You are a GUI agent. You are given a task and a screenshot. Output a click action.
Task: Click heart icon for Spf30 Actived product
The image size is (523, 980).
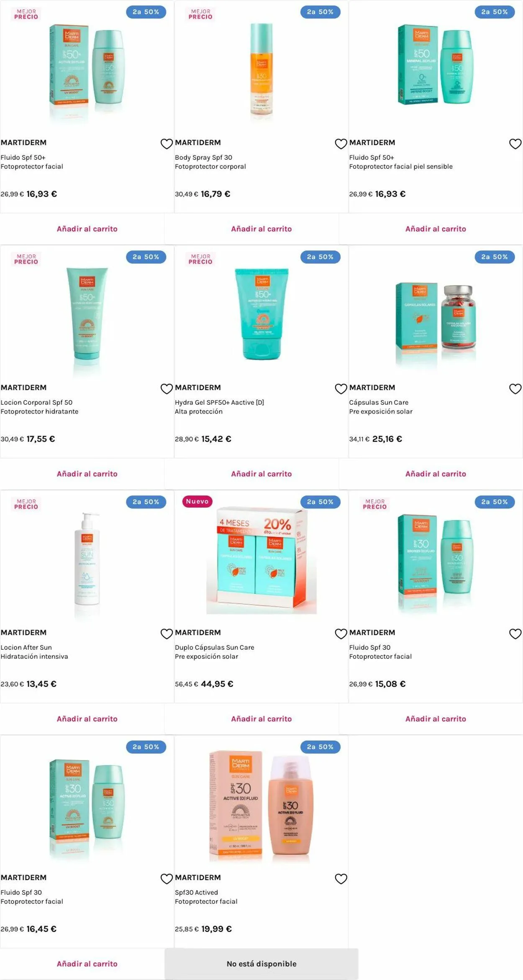pos(341,879)
